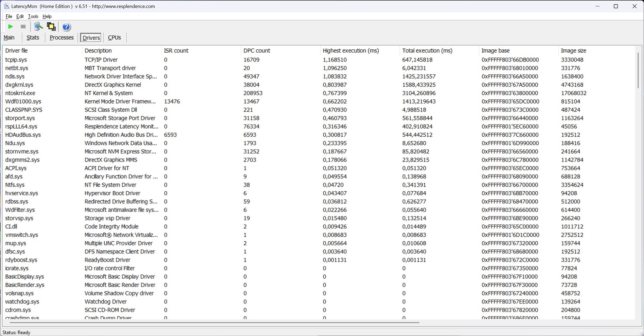Open the options icon with computer and pencil

tap(38, 27)
